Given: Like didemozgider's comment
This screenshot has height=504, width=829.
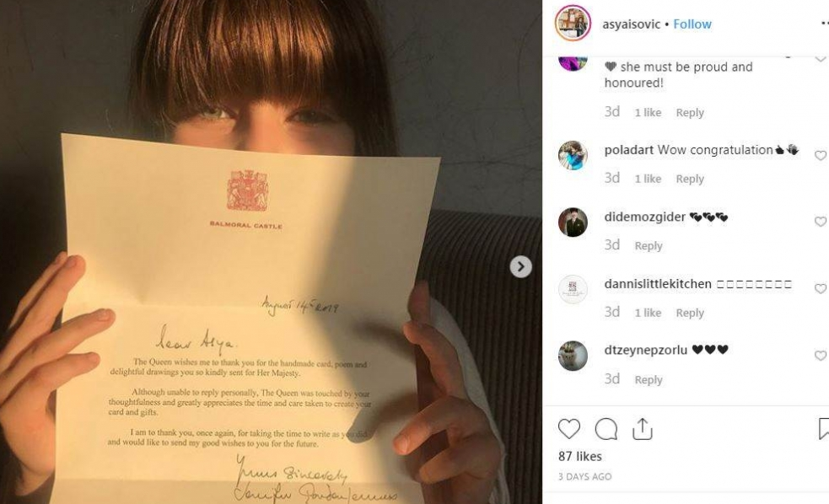Looking at the screenshot, I should [x=820, y=222].
